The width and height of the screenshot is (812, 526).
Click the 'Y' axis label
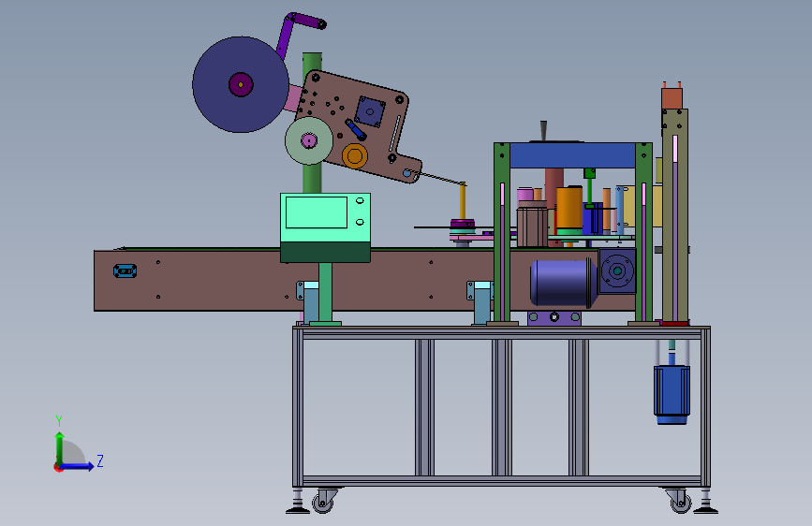59,420
